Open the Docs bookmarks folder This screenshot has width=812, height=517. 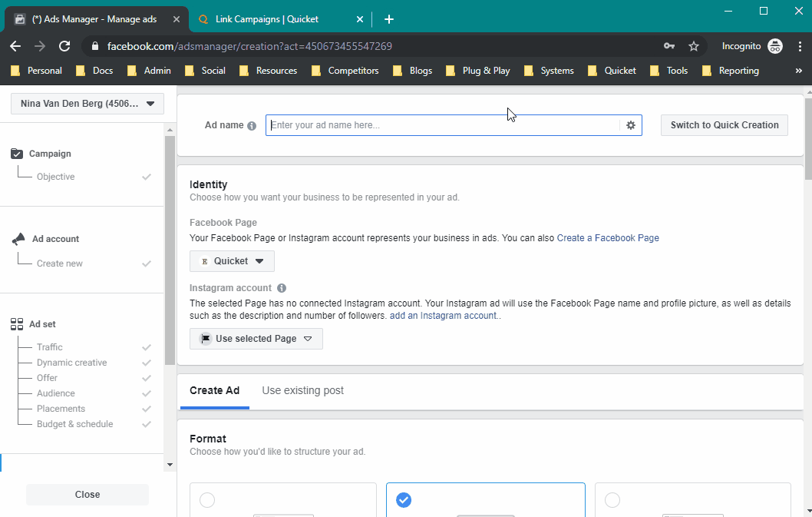tap(94, 71)
